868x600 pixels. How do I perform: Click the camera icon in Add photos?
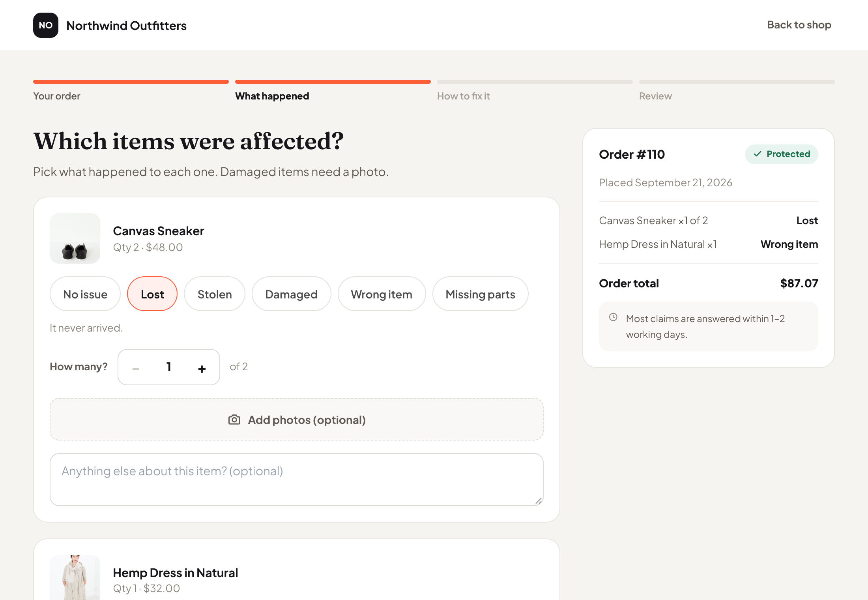pyautogui.click(x=234, y=420)
